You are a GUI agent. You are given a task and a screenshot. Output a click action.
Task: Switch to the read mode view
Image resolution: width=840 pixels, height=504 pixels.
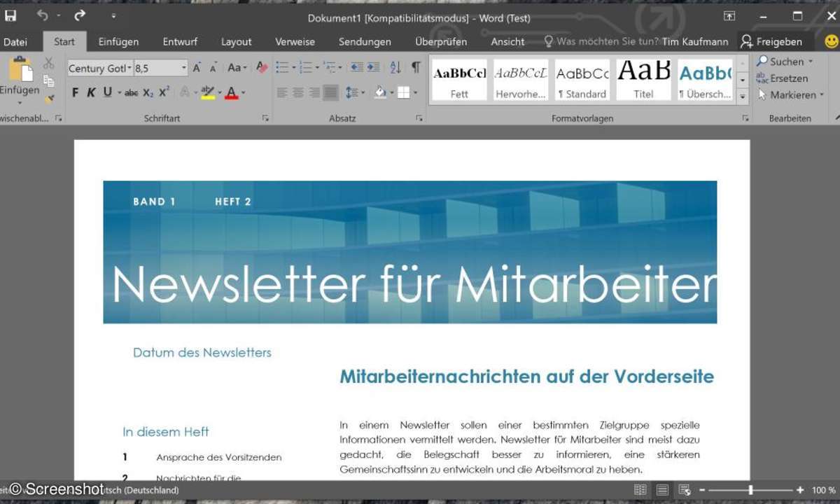pos(639,490)
